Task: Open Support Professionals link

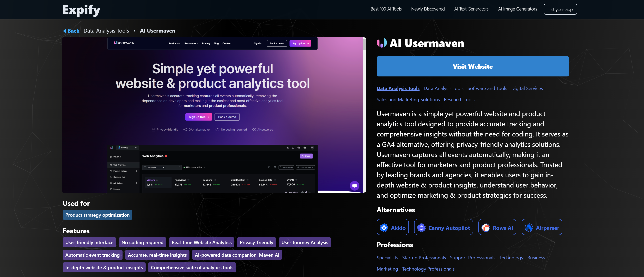Action: click(472, 258)
